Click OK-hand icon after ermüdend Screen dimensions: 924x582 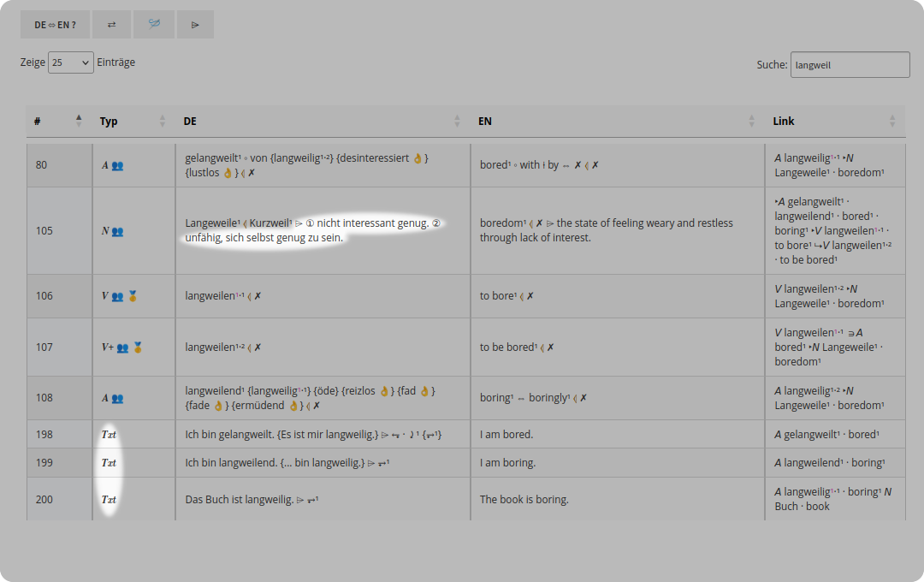coord(293,406)
